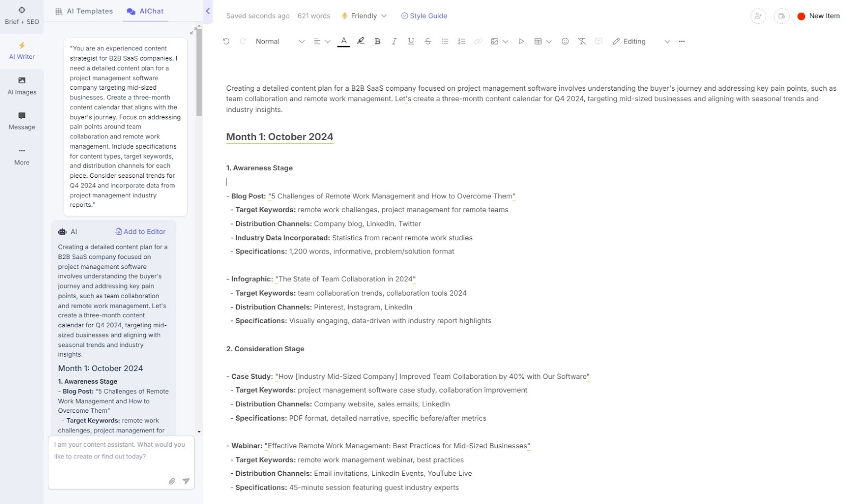Toggle strikethrough formatting
The height and width of the screenshot is (504, 849).
coord(428,41)
